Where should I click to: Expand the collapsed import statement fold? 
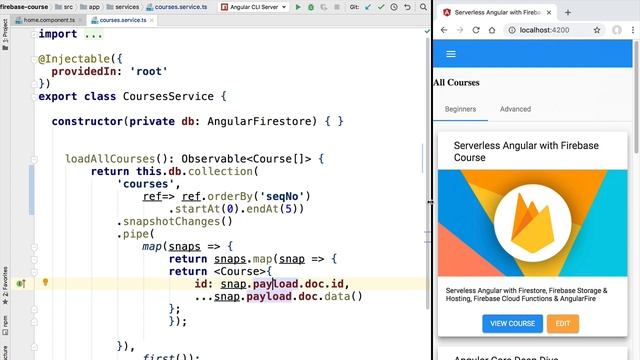pyautogui.click(x=34, y=34)
